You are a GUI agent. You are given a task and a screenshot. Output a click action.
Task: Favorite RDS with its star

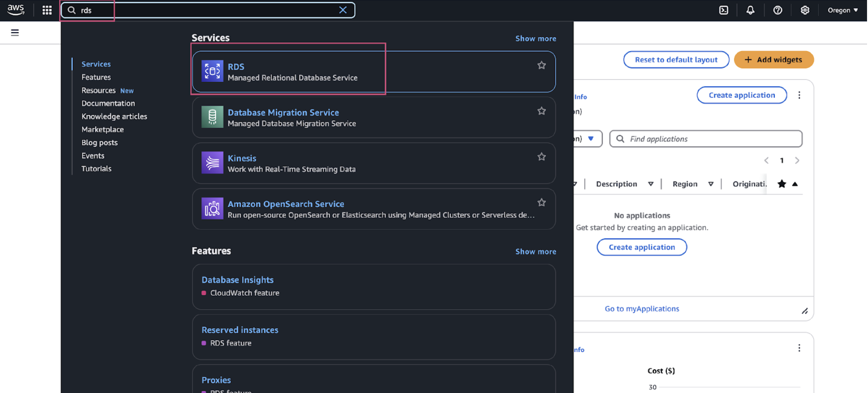click(542, 65)
